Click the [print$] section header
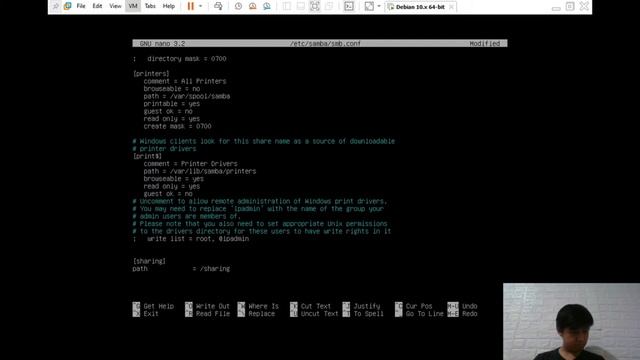Viewport: 640px width, 360px height. 147,156
